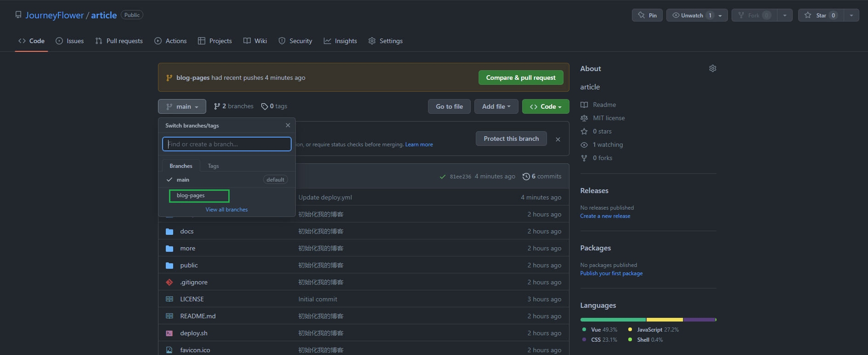Click the README.md file icon
The width and height of the screenshot is (868, 355).
click(x=169, y=316)
